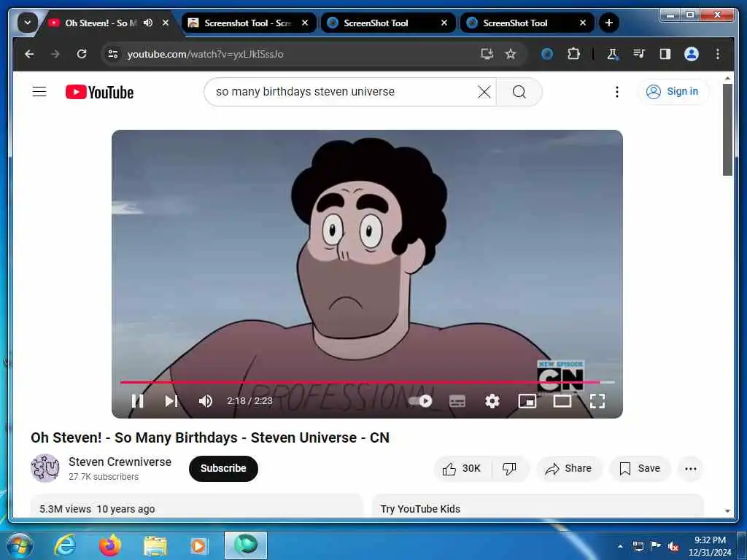747x560 pixels.
Task: Clear the search query with X
Action: tap(484, 91)
